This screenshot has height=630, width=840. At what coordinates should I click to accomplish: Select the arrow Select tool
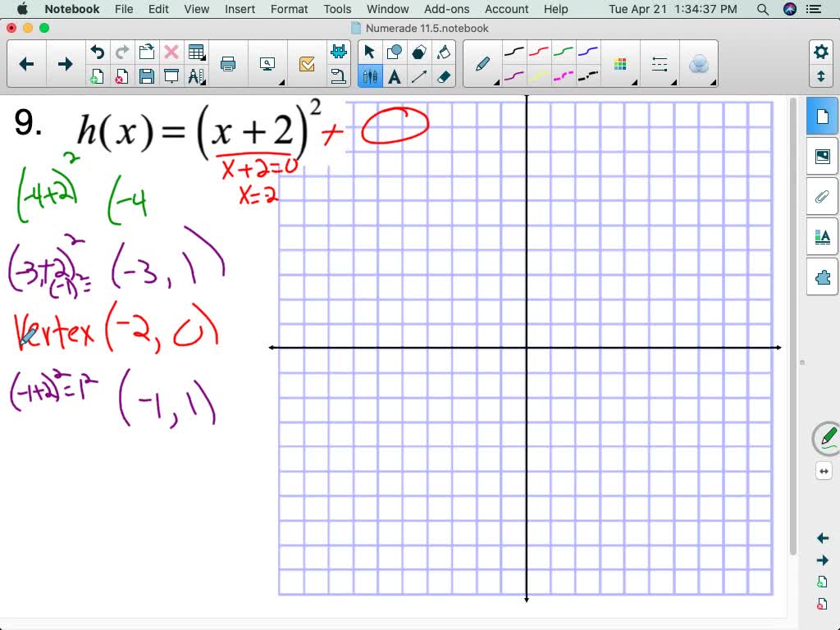point(370,50)
